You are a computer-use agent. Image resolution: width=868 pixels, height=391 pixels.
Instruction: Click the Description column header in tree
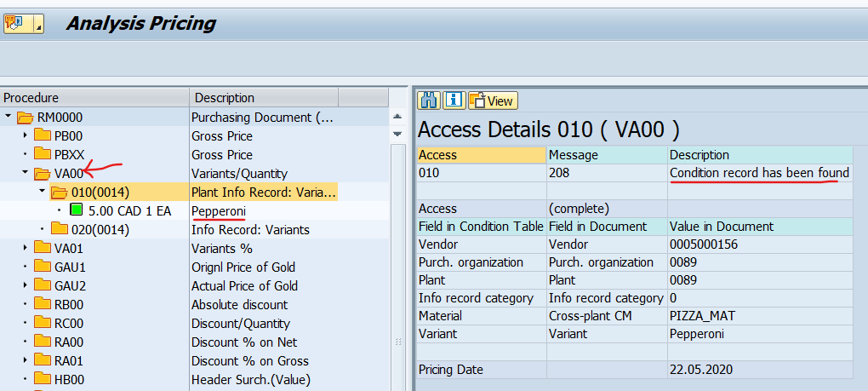[x=264, y=98]
